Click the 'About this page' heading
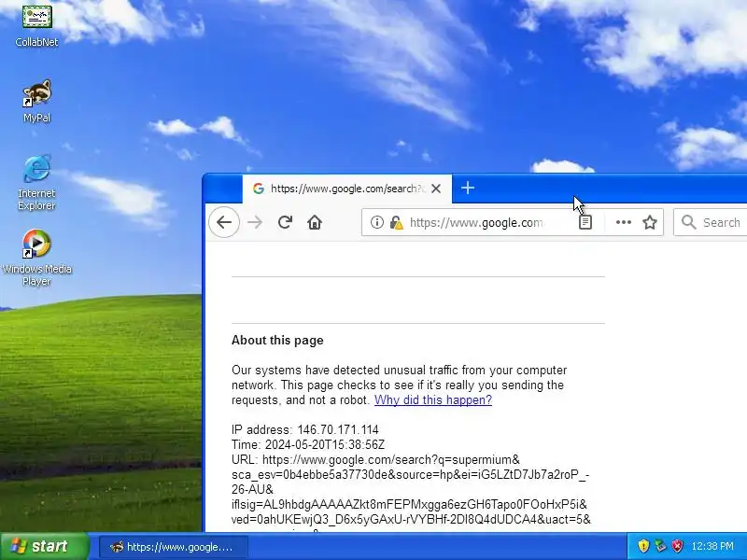747x560 pixels. point(277,340)
